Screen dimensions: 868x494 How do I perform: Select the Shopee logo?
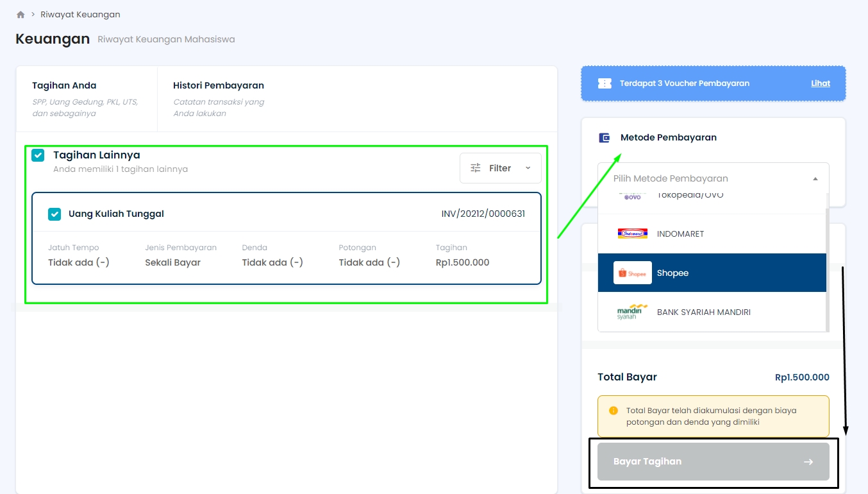point(632,273)
